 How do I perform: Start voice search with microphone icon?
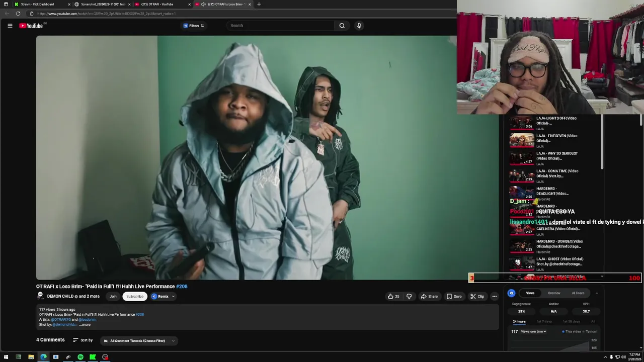point(359,26)
